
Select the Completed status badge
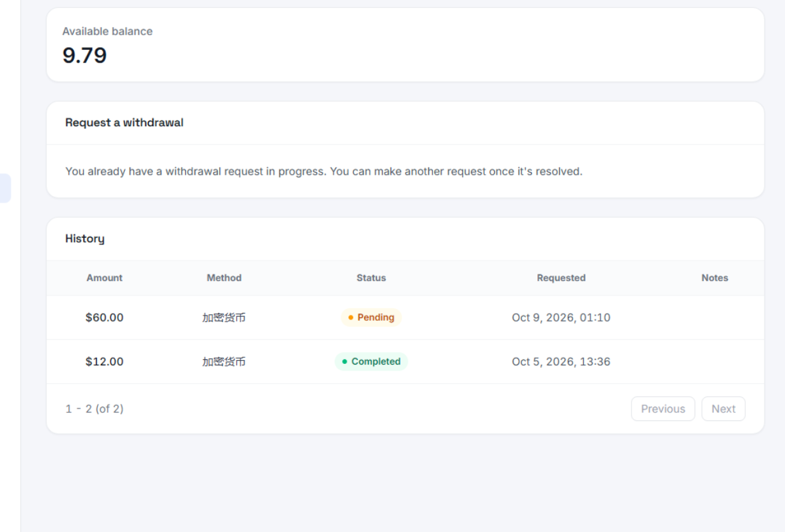[371, 361]
